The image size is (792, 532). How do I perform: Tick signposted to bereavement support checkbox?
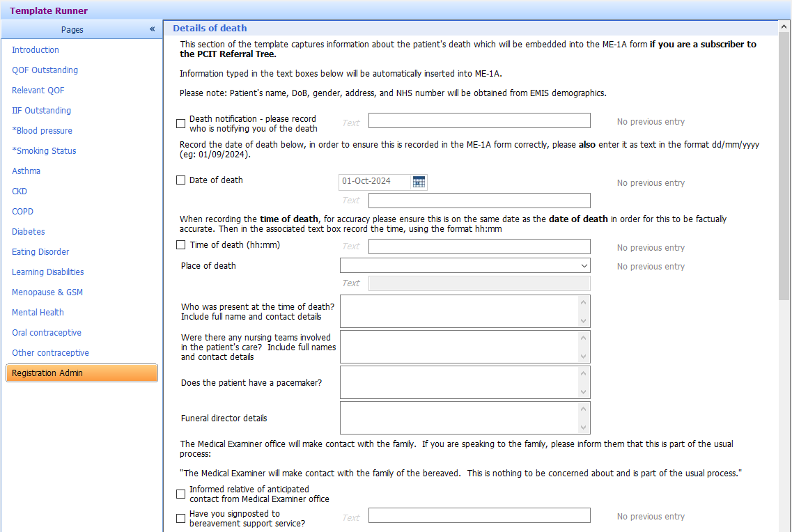click(180, 518)
